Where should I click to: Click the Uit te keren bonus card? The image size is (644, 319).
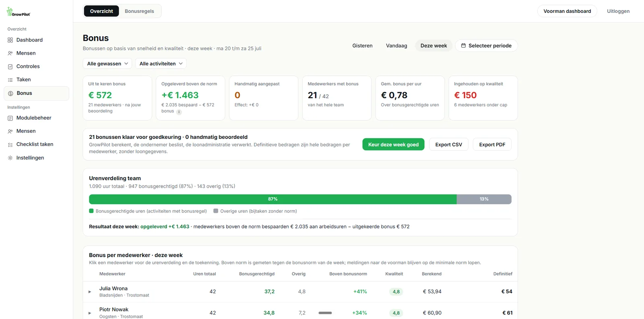pos(117,98)
